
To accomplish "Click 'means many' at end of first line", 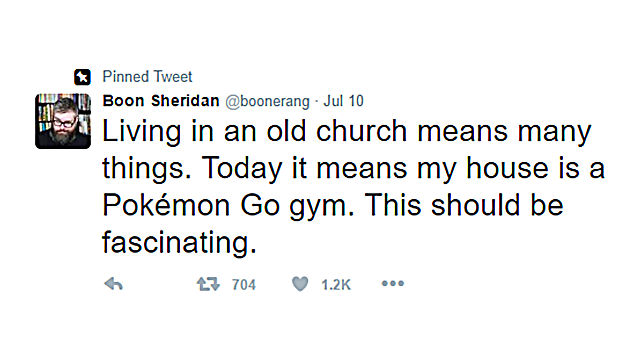I will point(504,133).
